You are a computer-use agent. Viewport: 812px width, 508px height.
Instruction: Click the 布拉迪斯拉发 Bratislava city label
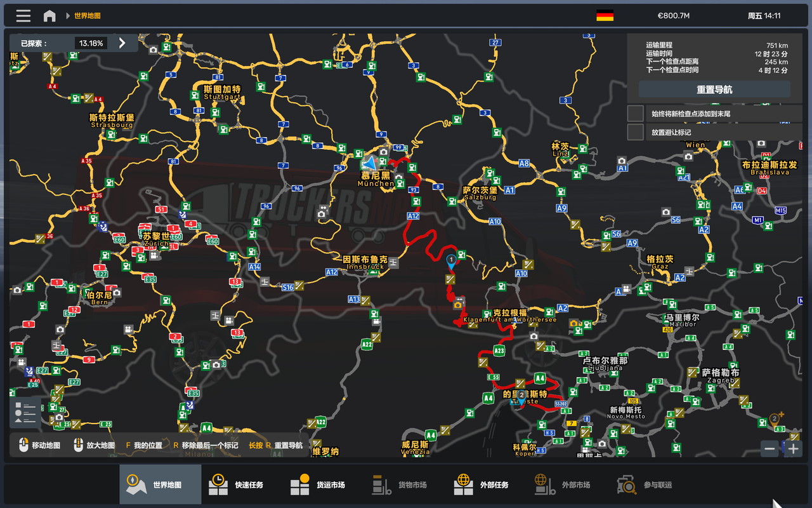point(769,168)
